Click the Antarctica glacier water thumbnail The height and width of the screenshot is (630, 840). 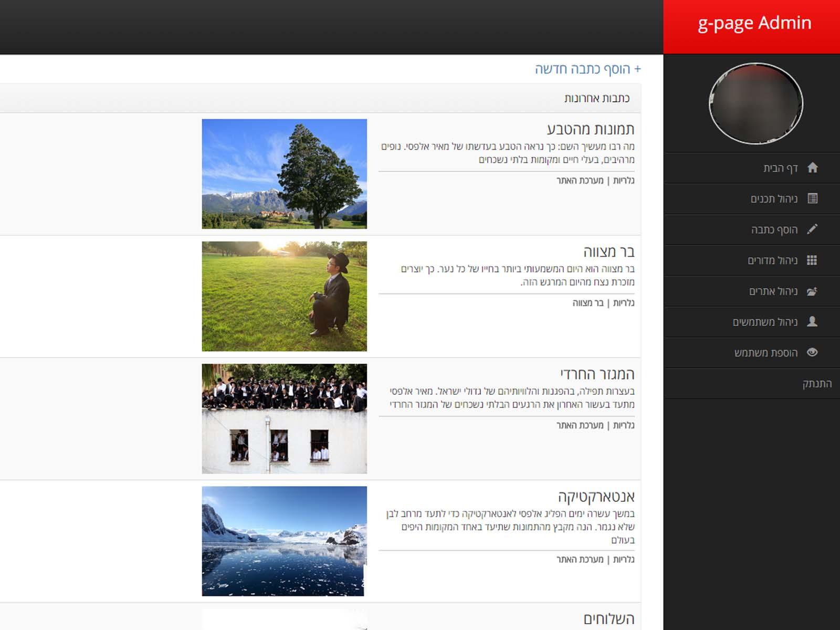[x=285, y=541]
